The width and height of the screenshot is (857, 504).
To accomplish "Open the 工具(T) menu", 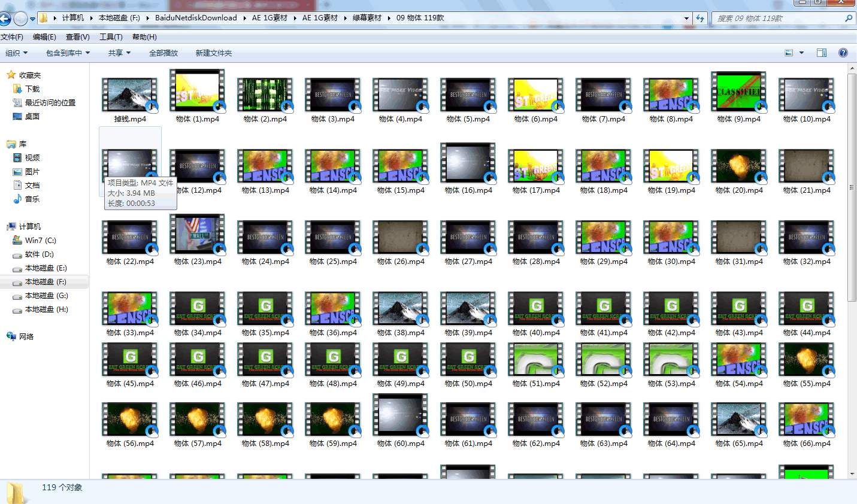I will [111, 37].
